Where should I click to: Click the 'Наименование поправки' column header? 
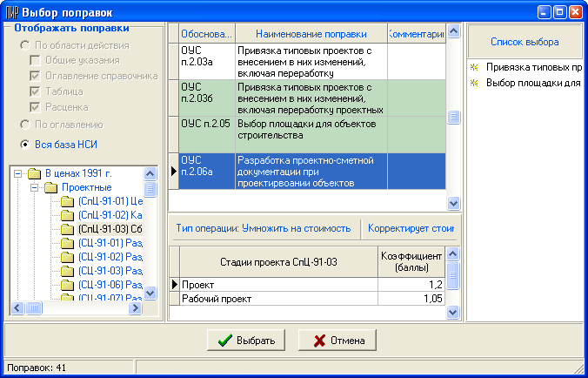click(311, 34)
